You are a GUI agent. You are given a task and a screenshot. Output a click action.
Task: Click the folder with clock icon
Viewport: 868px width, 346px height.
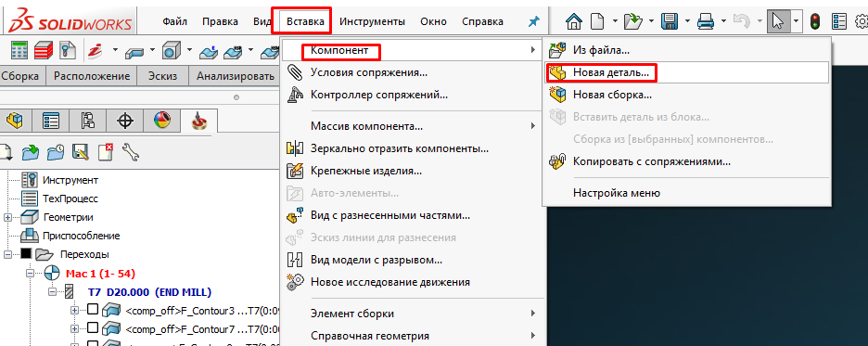[56, 152]
